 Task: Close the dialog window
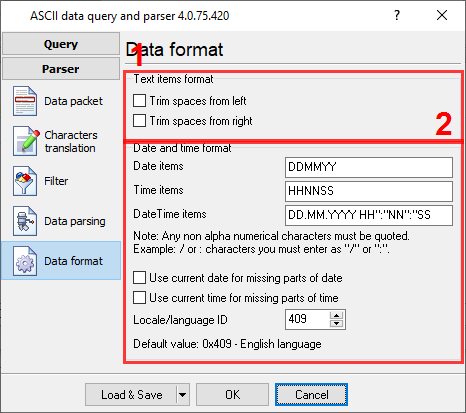[x=442, y=15]
